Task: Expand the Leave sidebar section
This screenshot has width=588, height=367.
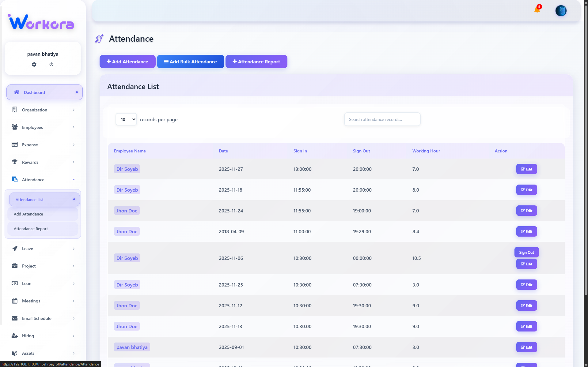Action: click(x=43, y=249)
